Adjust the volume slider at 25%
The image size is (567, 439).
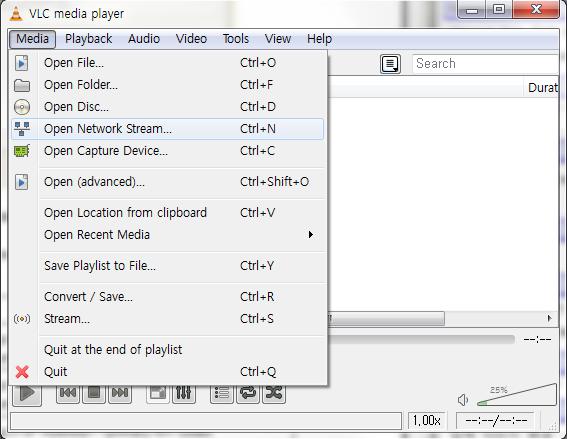pos(516,396)
